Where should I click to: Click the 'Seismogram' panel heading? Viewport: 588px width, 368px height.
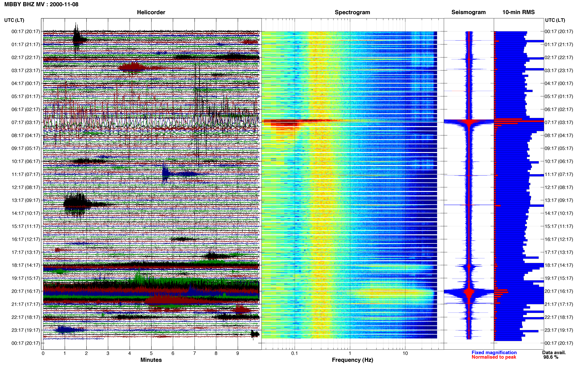pyautogui.click(x=468, y=12)
